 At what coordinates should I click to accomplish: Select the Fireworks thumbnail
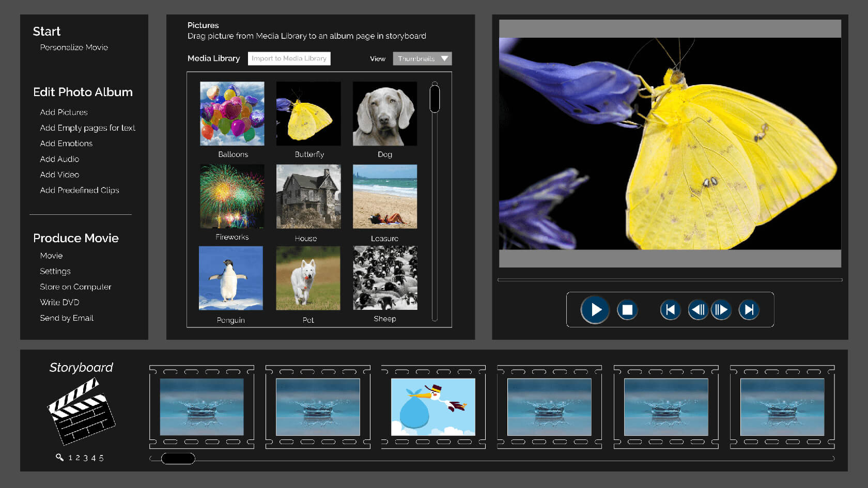pos(232,196)
